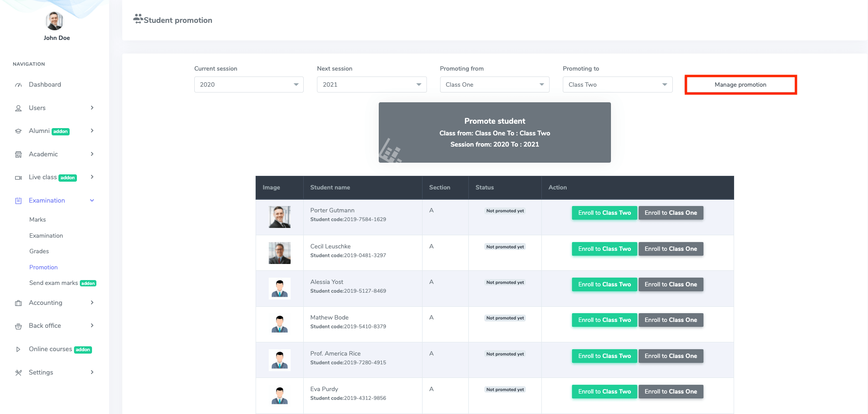The height and width of the screenshot is (414, 868).
Task: Open Grades under Examination menu
Action: [39, 251]
